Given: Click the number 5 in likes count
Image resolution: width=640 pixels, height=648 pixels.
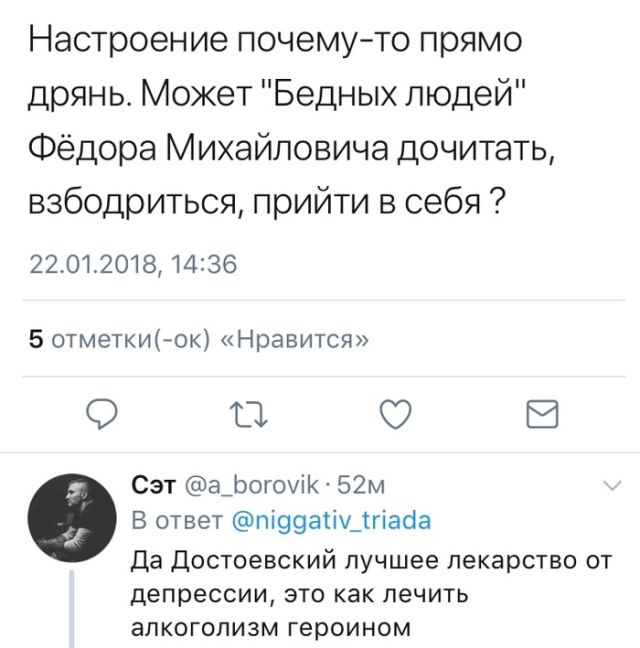Looking at the screenshot, I should [x=36, y=339].
